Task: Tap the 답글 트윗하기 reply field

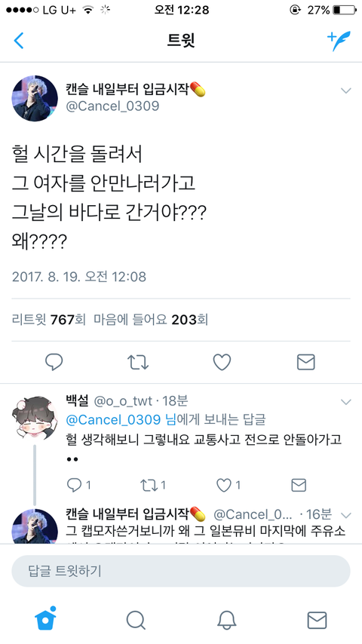Action: tap(181, 571)
